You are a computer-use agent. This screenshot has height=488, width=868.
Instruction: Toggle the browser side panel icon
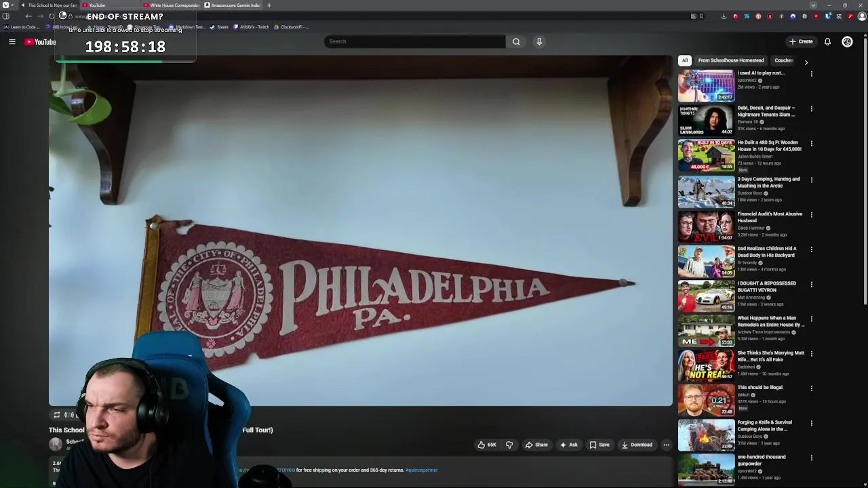[x=5, y=16]
